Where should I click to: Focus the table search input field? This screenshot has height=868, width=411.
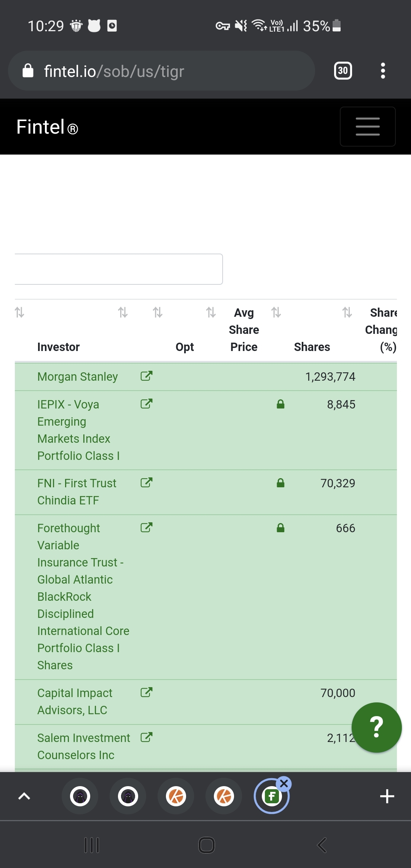[x=118, y=269]
